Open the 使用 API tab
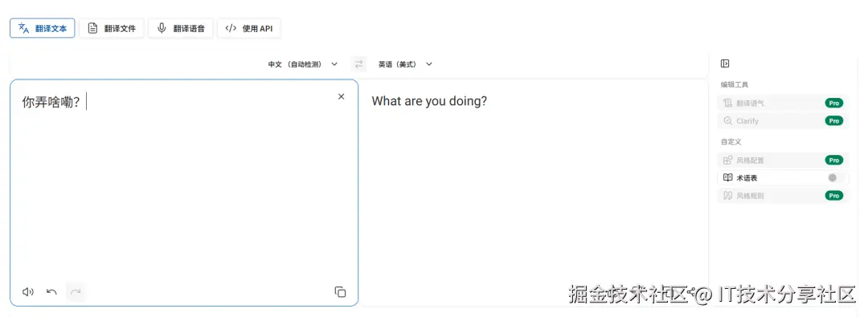 [248, 28]
